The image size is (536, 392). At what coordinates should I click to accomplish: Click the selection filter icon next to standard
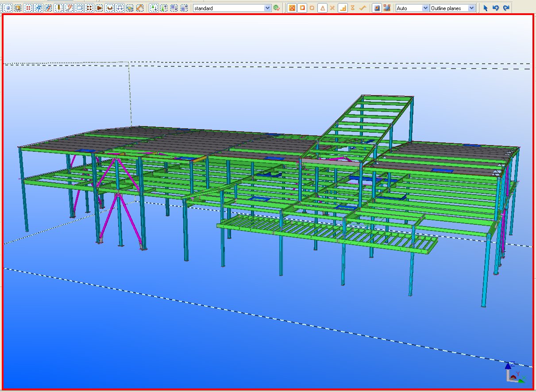tap(277, 8)
